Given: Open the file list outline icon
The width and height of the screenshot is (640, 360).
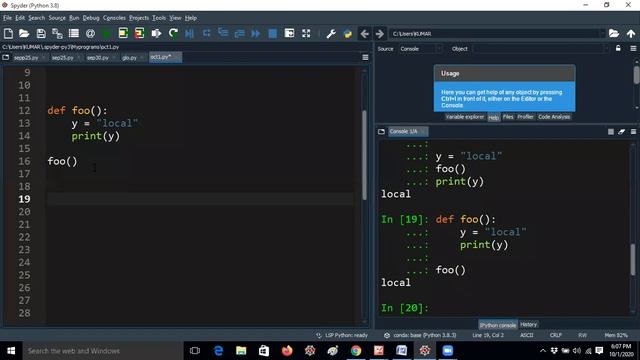Looking at the screenshot, I should (74, 33).
